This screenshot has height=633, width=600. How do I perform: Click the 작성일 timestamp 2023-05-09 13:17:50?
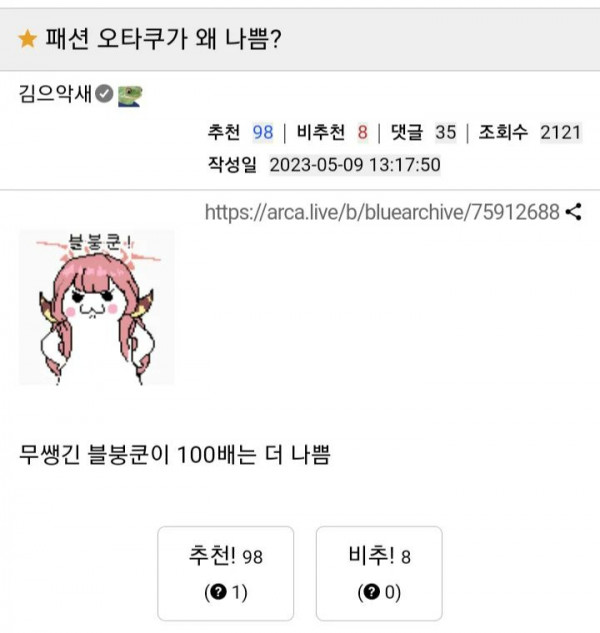point(355,165)
